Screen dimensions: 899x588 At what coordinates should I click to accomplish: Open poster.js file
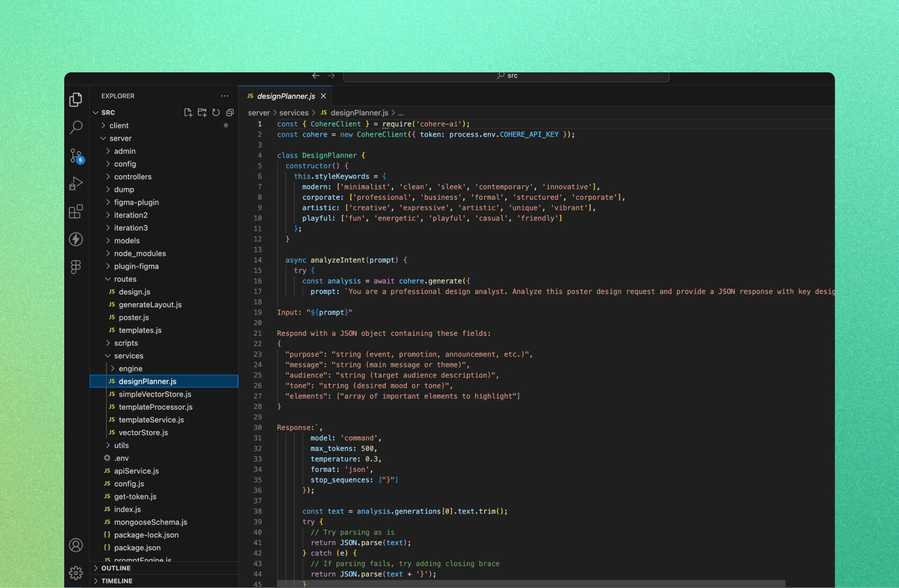[x=164, y=317]
